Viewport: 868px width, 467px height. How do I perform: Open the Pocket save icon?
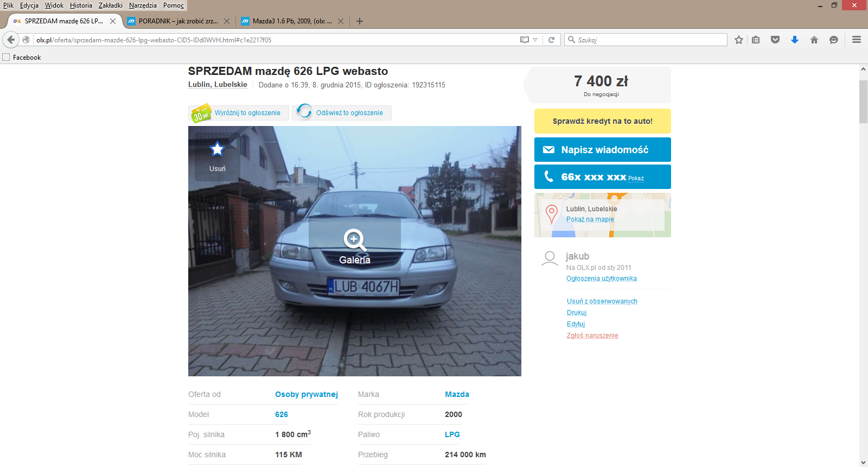coord(775,40)
